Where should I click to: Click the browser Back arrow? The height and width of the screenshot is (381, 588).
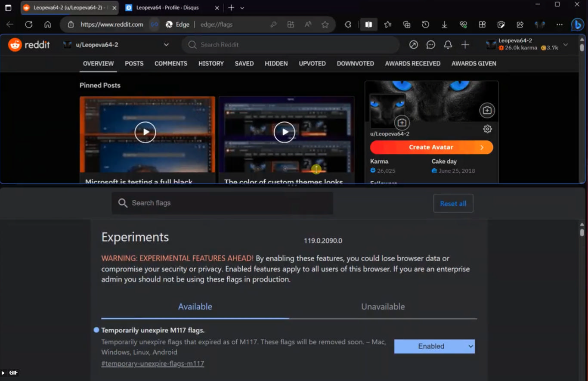9,25
